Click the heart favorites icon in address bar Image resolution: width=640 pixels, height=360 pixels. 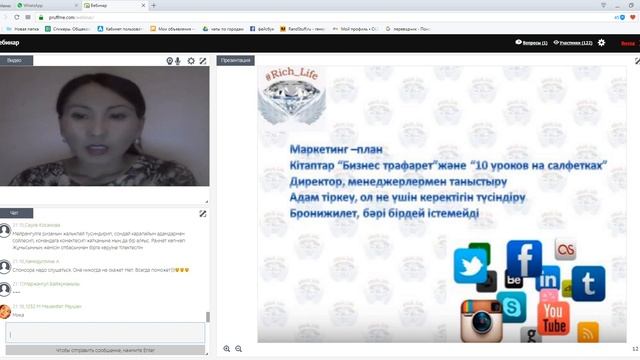[633, 17]
